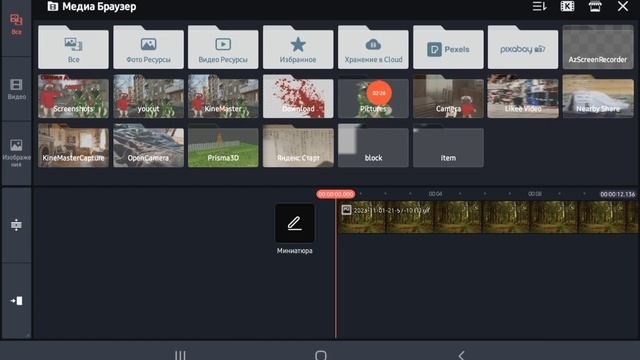The image size is (640, 360).
Task: Tap the jump-to-end icon in left sidebar
Action: click(x=16, y=301)
